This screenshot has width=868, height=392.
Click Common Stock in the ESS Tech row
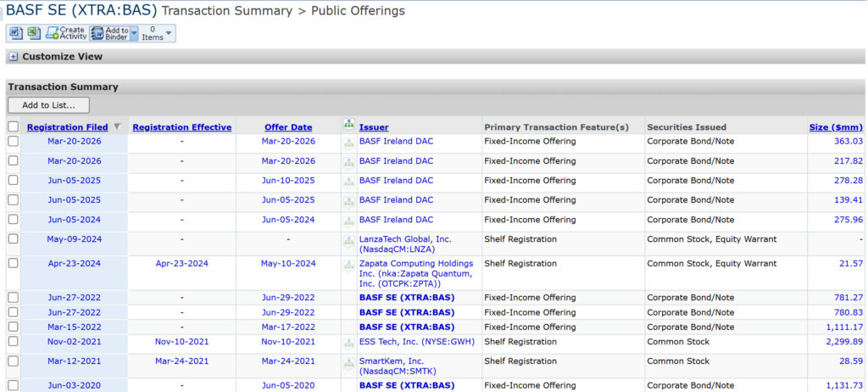678,342
